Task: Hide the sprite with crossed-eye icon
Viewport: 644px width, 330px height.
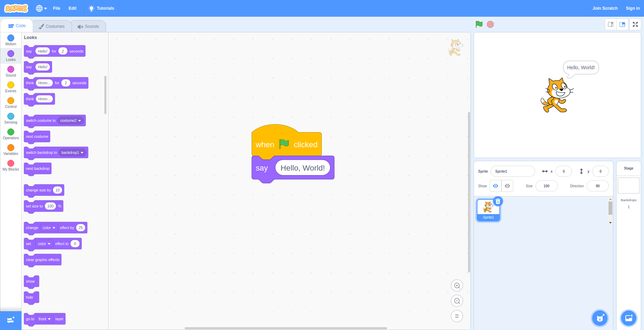Action: coord(507,186)
